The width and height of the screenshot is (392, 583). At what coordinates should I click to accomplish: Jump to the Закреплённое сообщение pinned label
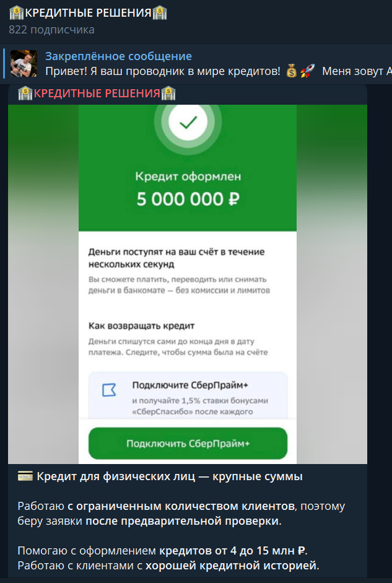tap(118, 56)
